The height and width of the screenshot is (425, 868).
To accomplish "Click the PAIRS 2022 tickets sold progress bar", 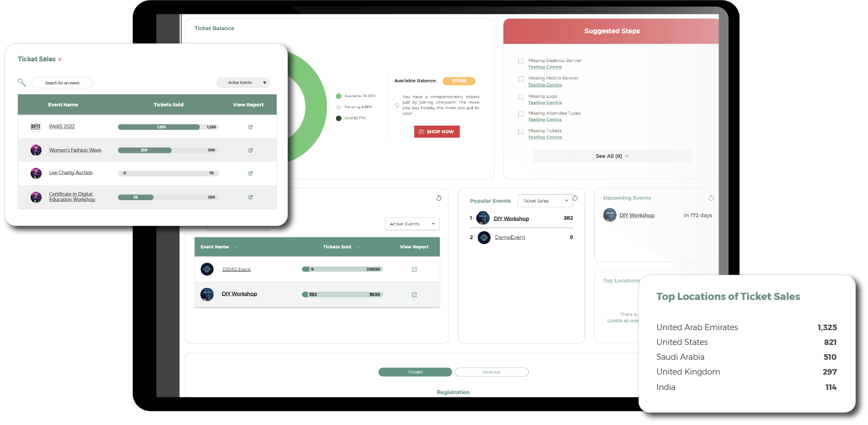I will 168,127.
